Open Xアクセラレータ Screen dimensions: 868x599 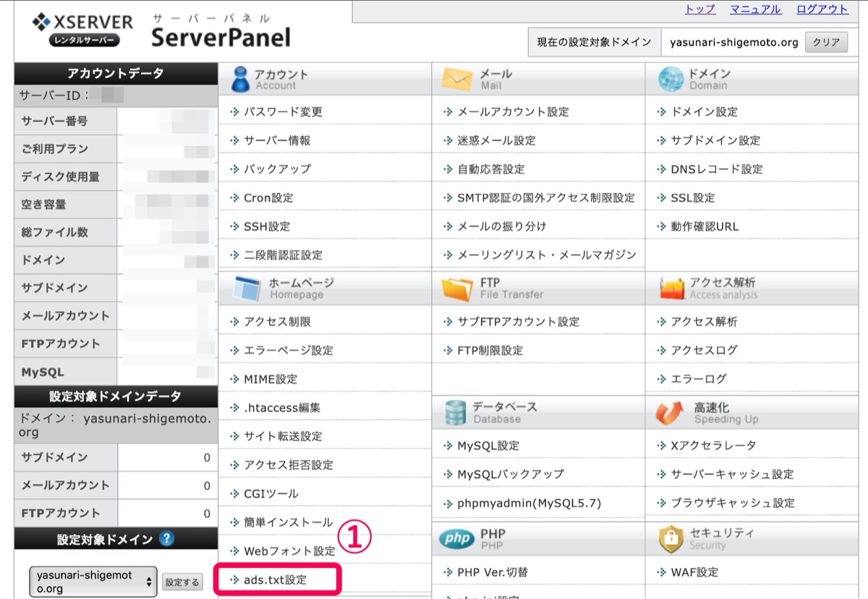[x=713, y=446]
